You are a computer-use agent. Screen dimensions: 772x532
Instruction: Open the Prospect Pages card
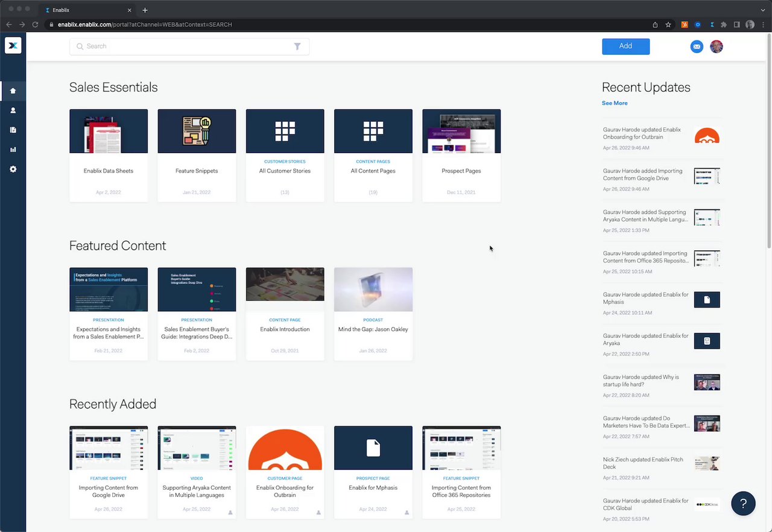(461, 156)
